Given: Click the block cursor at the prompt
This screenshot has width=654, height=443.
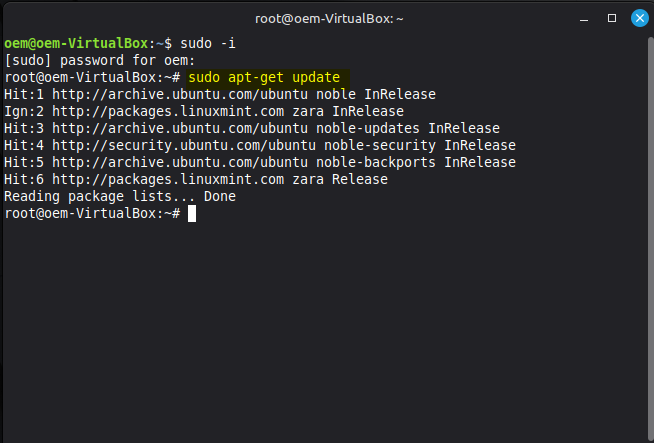Looking at the screenshot, I should [x=192, y=213].
